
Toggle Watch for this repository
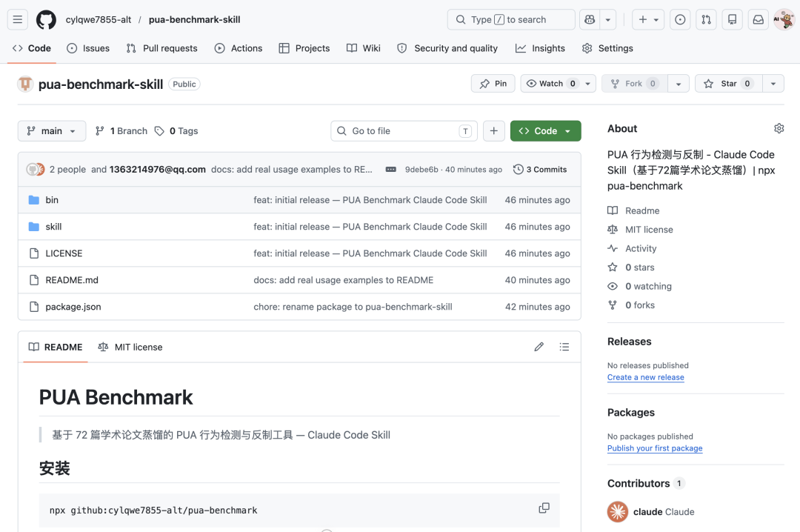[x=550, y=84]
